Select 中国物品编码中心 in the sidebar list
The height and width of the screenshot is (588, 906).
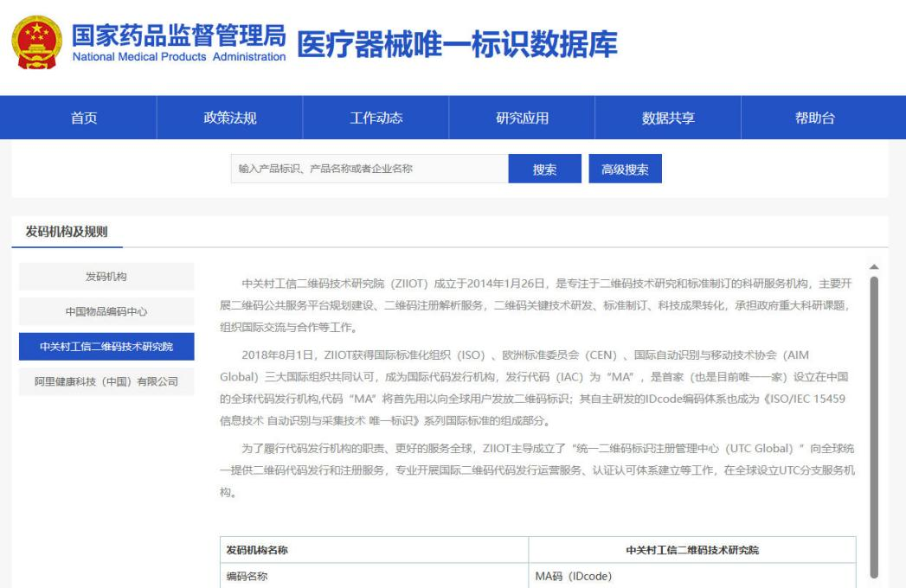click(106, 311)
